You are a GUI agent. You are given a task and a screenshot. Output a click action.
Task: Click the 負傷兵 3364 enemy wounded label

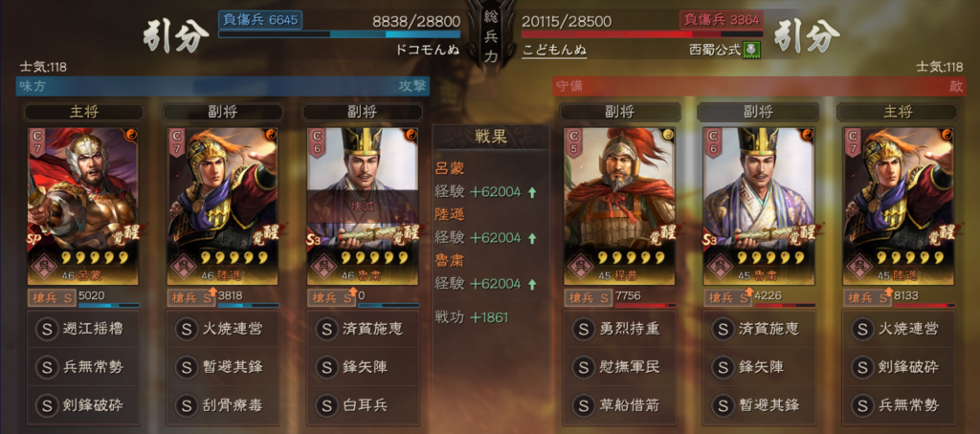(722, 20)
